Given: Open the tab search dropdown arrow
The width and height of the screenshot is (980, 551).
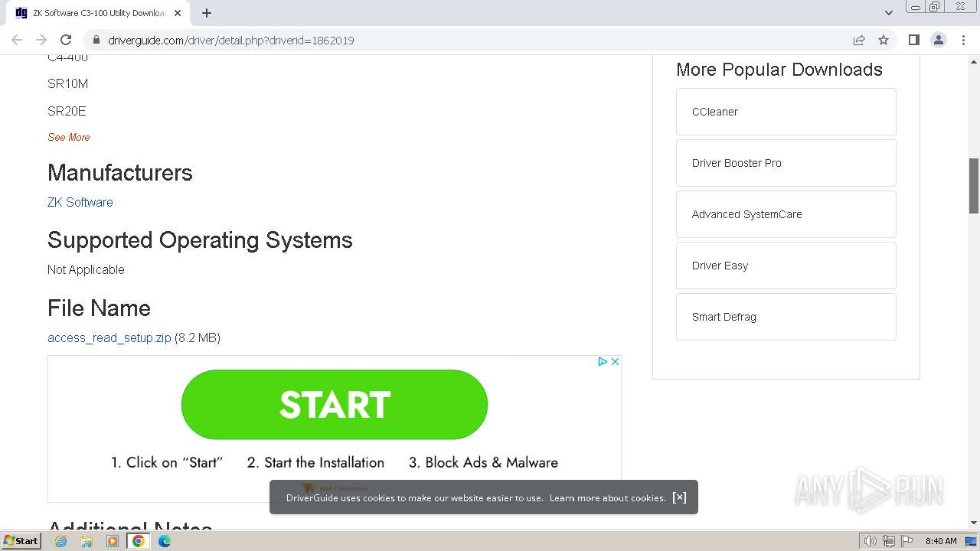Looking at the screenshot, I should click(x=888, y=13).
